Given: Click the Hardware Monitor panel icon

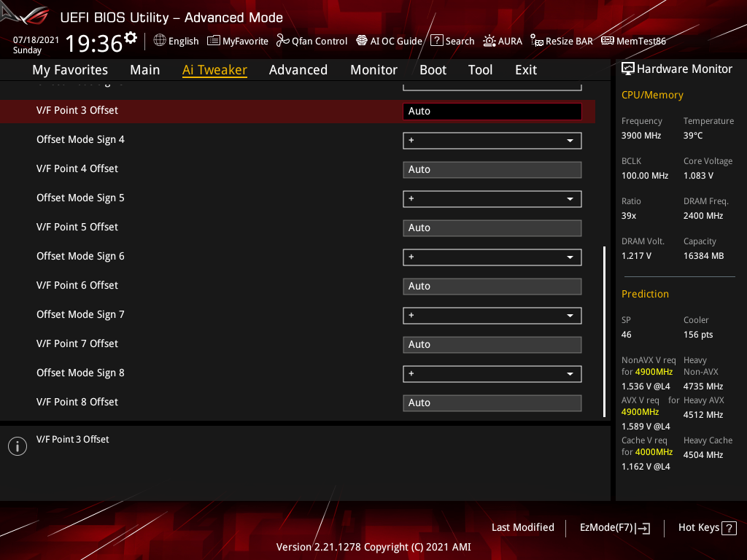Looking at the screenshot, I should click(628, 68).
